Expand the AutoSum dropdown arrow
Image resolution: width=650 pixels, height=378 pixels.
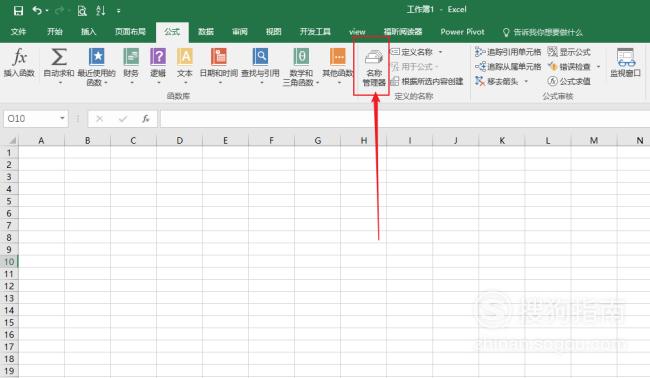tap(59, 82)
